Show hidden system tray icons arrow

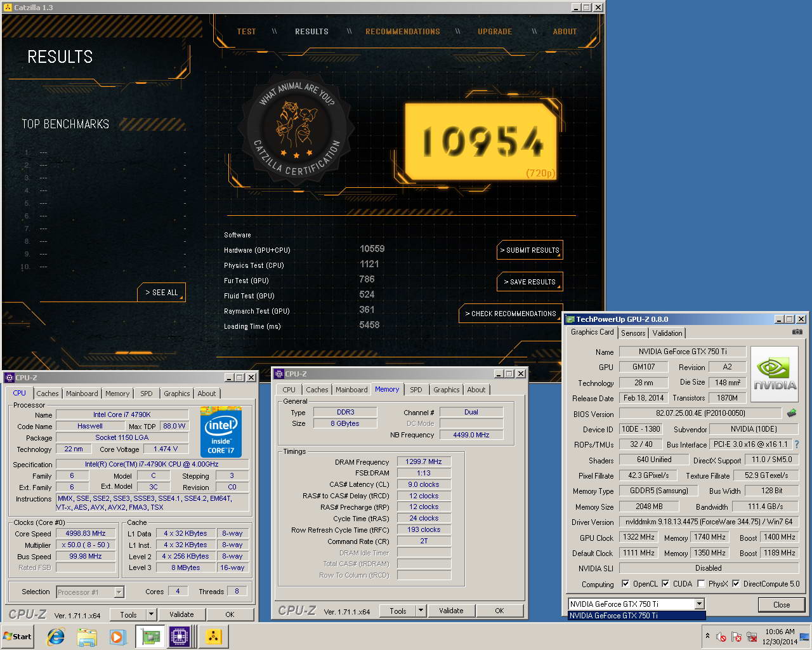pos(707,636)
